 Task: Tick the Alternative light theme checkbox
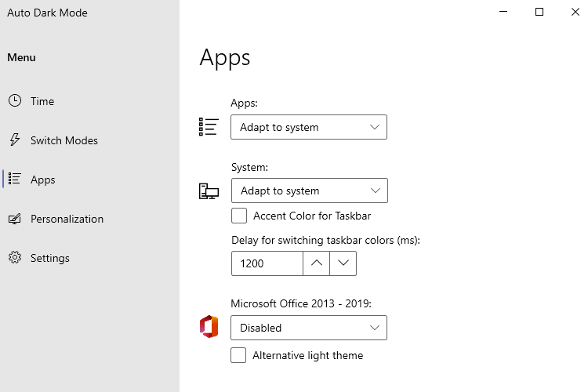click(x=238, y=355)
